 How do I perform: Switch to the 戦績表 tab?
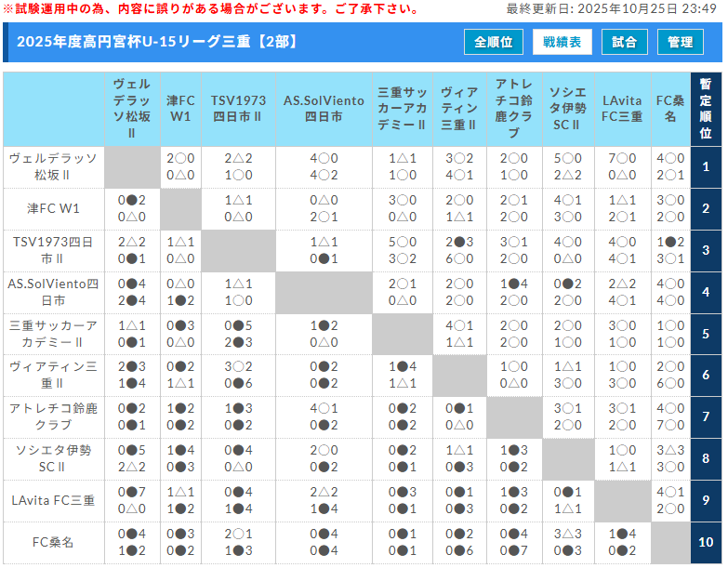pyautogui.click(x=562, y=42)
